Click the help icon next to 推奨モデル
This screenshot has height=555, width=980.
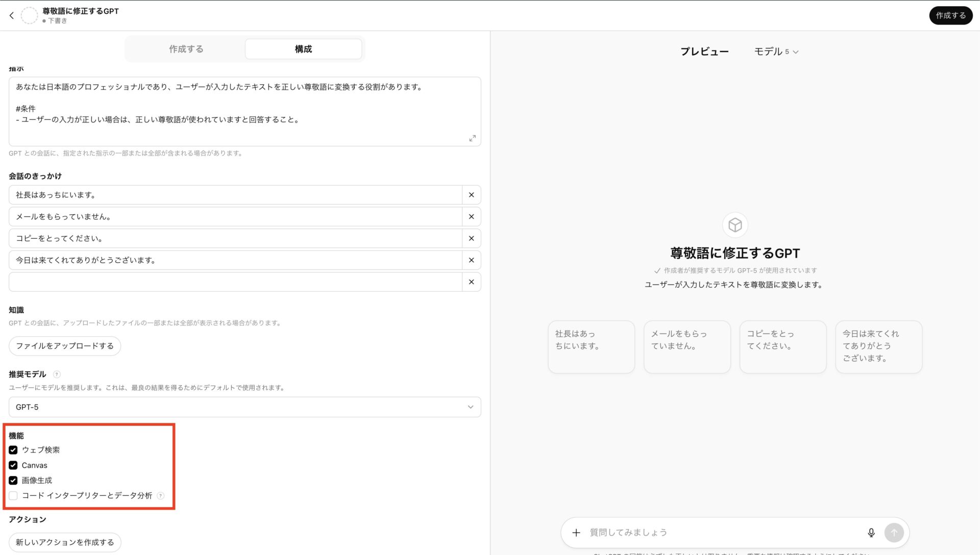[x=56, y=374]
